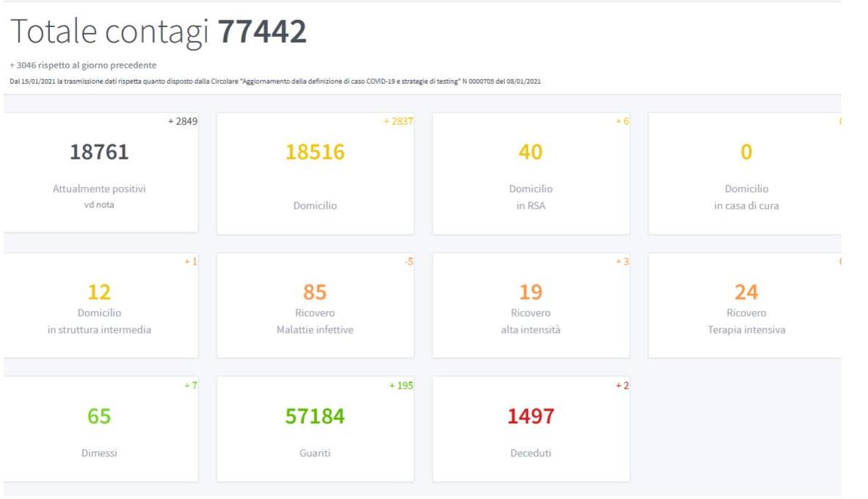Select the Domicilio card showing 18516

pyautogui.click(x=315, y=173)
